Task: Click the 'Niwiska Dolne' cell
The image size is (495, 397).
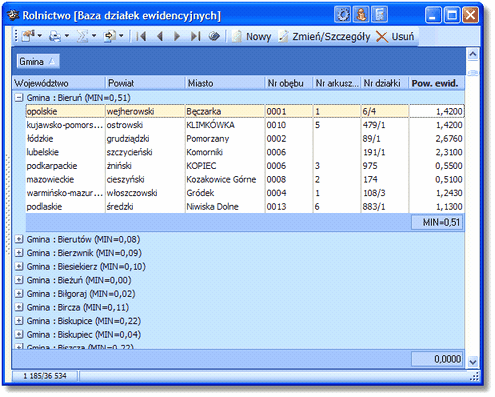Action: (x=225, y=207)
